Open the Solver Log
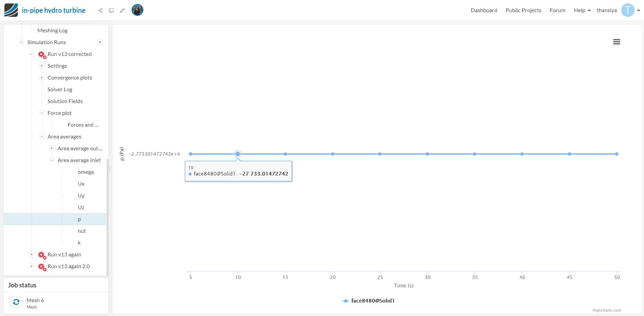Screen dimensions: 644x316 tap(60, 89)
